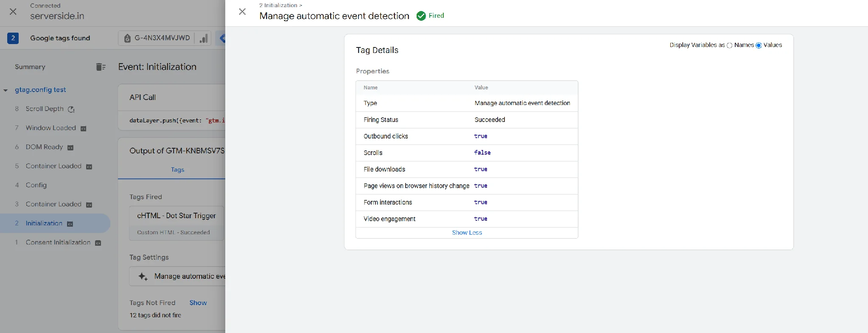This screenshot has width=868, height=333.
Task: Click the Form interactions row label
Action: click(388, 202)
